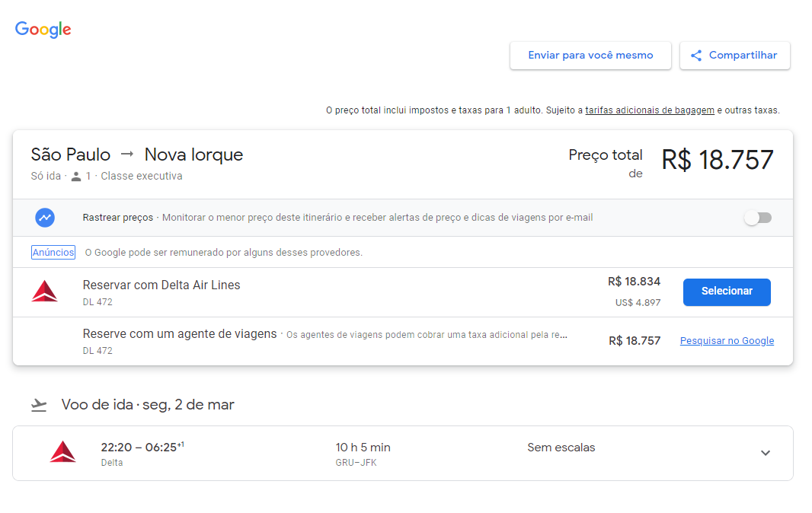This screenshot has width=812, height=513.
Task: Click the Enviar para você mesmo button
Action: pyautogui.click(x=590, y=55)
